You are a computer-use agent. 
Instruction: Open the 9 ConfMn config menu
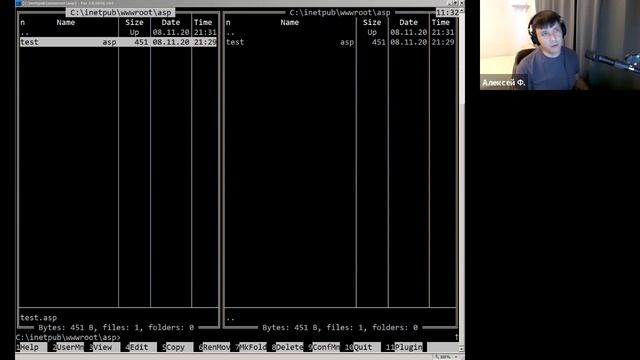324,347
